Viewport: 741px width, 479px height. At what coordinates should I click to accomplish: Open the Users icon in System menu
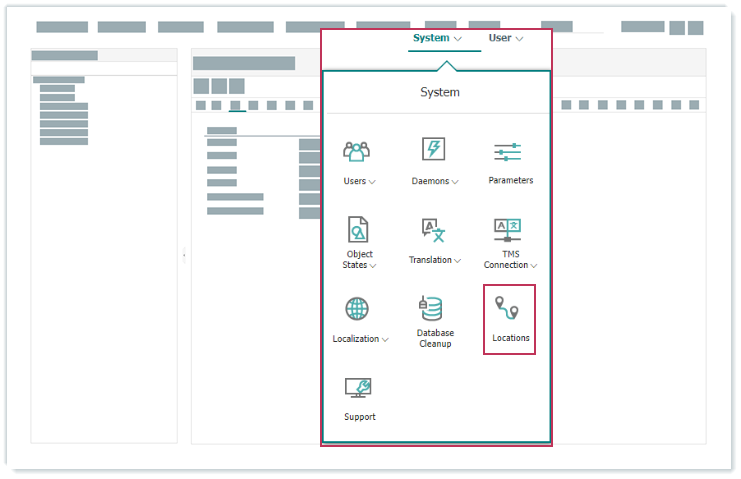tap(356, 151)
